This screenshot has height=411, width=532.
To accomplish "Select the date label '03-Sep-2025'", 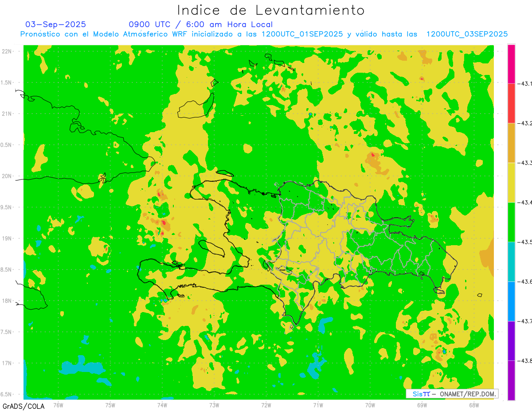I will pos(56,24).
